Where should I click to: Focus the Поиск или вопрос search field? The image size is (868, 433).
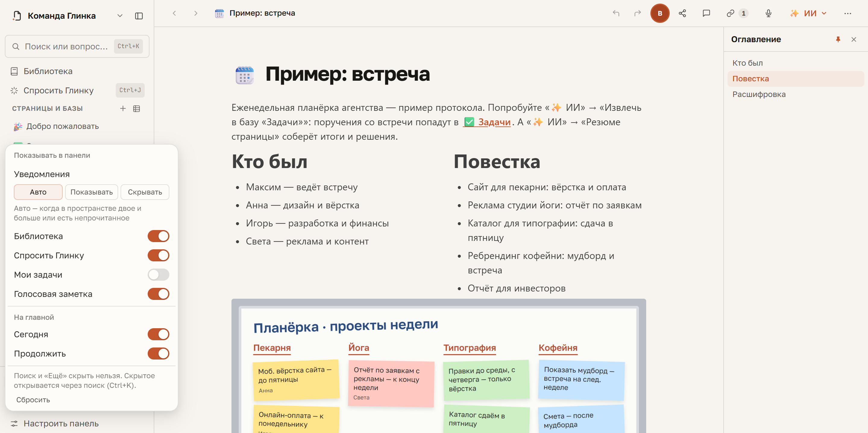[77, 46]
